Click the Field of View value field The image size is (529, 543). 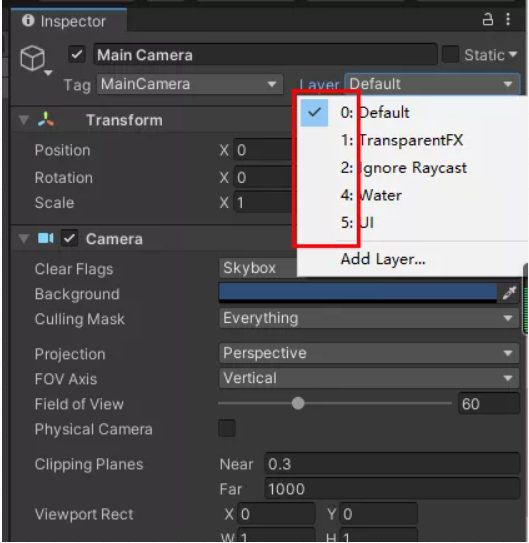[489, 403]
